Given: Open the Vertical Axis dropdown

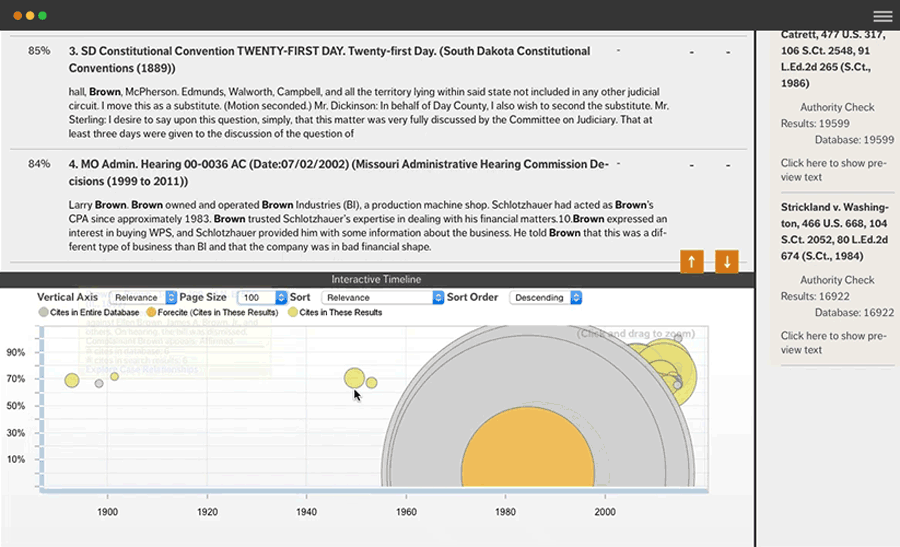Looking at the screenshot, I should 143,298.
